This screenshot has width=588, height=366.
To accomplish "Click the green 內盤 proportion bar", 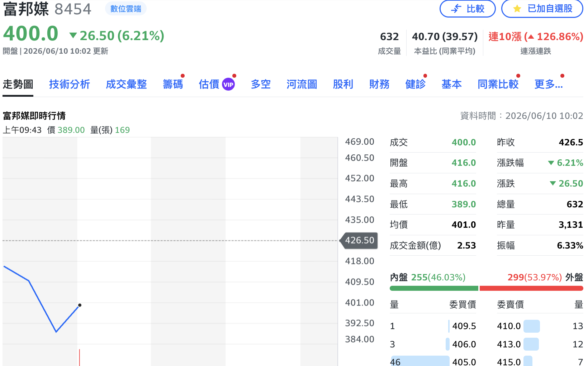I will point(434,288).
